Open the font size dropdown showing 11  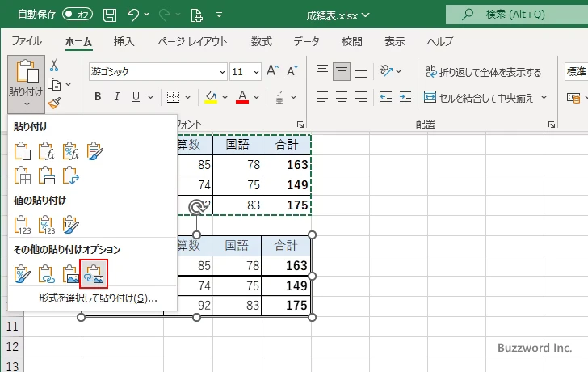point(256,72)
